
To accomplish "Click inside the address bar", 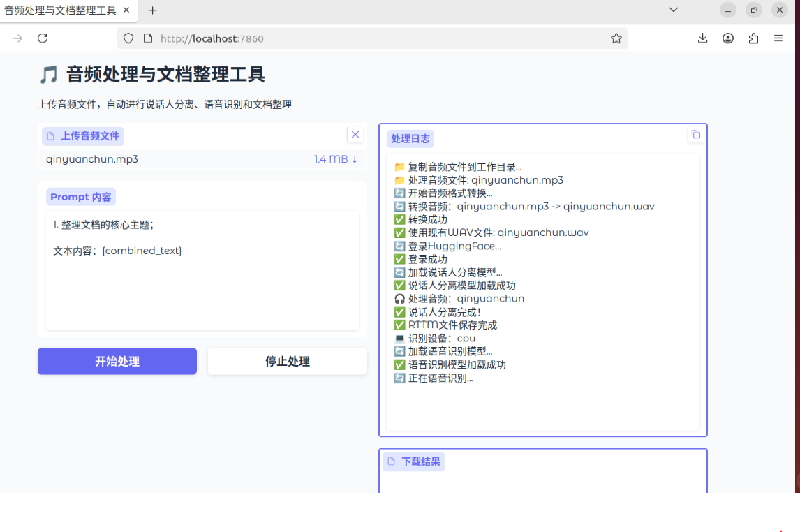I will [279, 38].
